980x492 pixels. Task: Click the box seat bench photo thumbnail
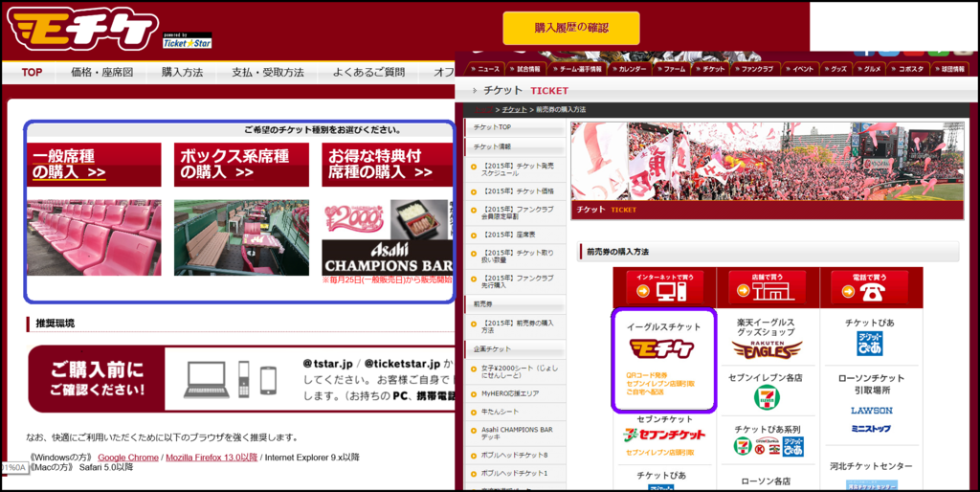241,237
